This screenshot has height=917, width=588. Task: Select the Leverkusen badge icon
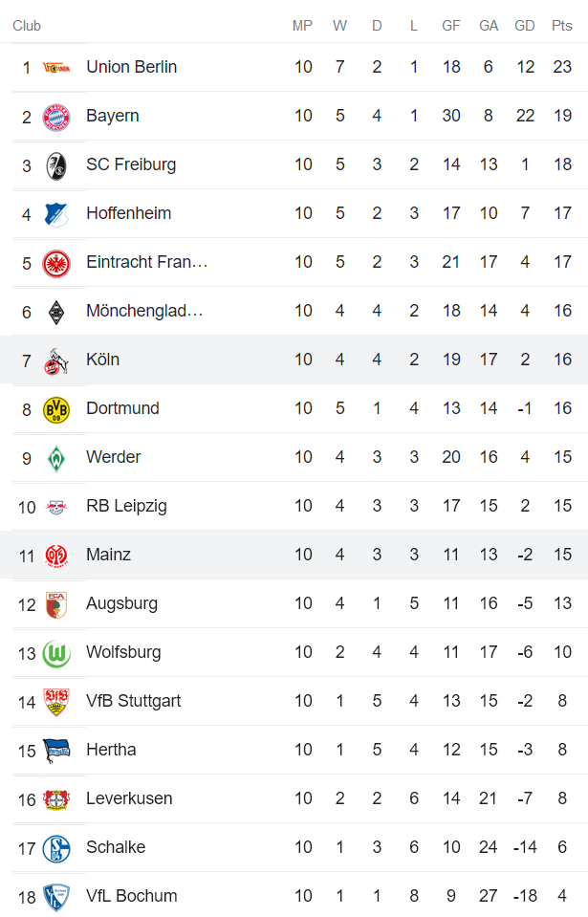[x=55, y=798]
